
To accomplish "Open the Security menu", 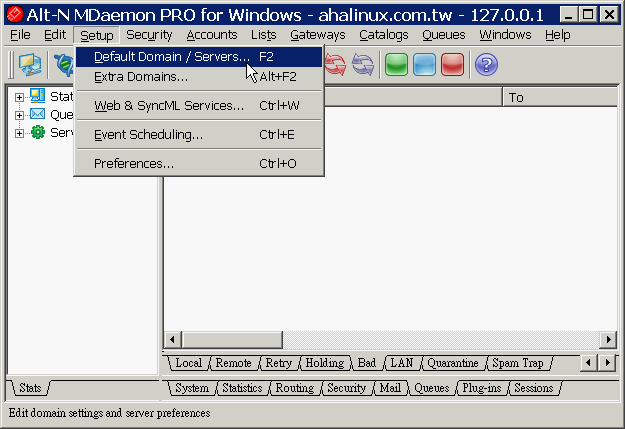I will pos(149,35).
